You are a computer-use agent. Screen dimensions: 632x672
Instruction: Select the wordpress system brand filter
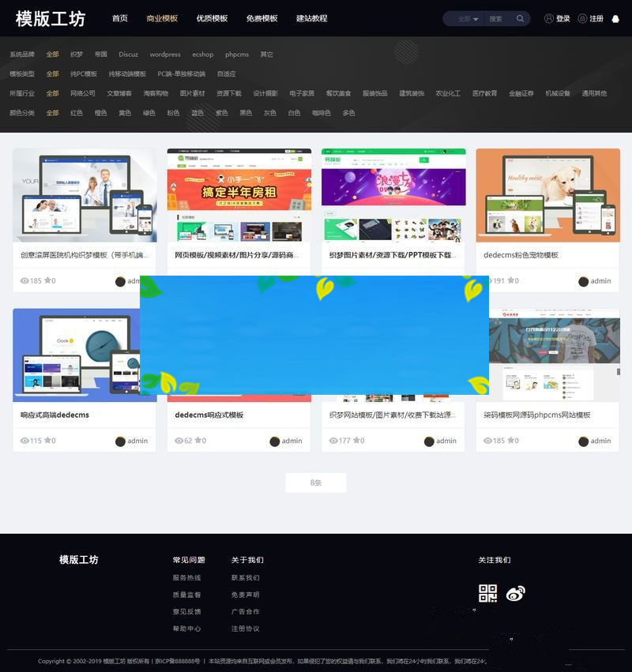click(x=166, y=54)
